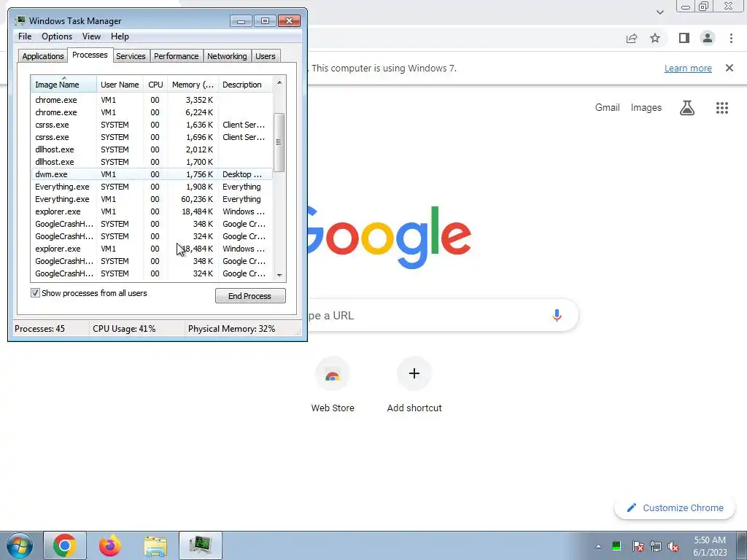Sort processes by Memory column
The width and height of the screenshot is (747, 560).
(x=193, y=85)
